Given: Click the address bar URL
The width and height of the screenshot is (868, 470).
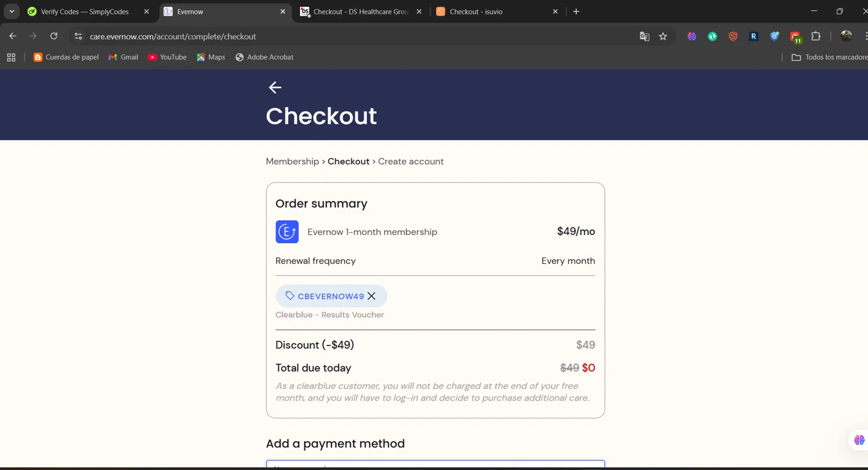Looking at the screenshot, I should (172, 36).
